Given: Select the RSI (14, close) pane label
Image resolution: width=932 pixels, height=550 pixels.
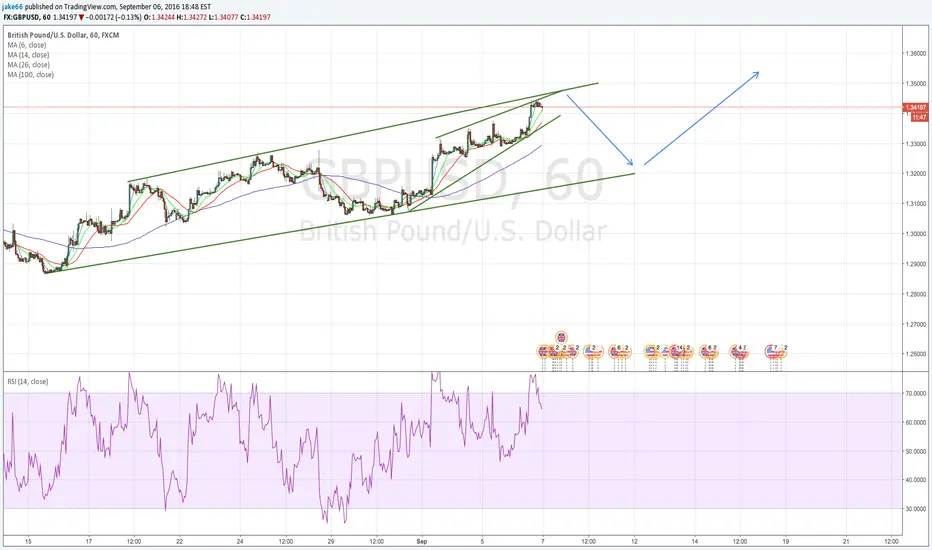Looking at the screenshot, I should click(x=28, y=382).
